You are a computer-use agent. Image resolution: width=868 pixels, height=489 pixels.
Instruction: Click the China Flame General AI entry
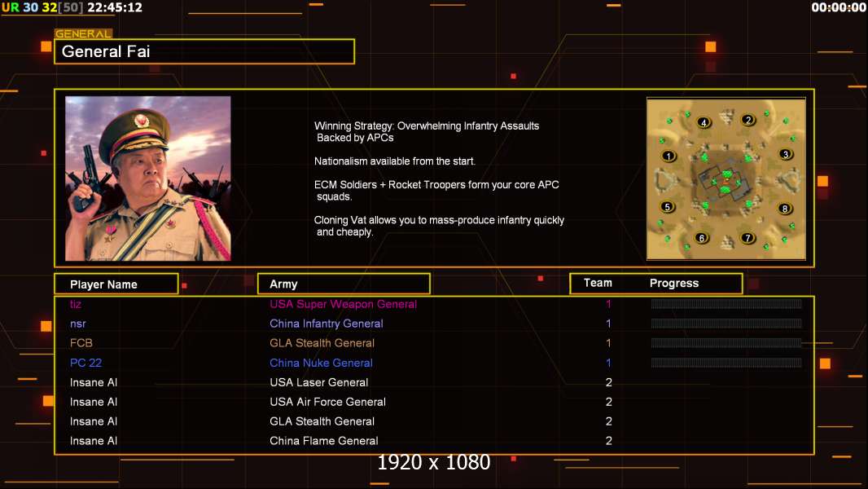(x=323, y=441)
